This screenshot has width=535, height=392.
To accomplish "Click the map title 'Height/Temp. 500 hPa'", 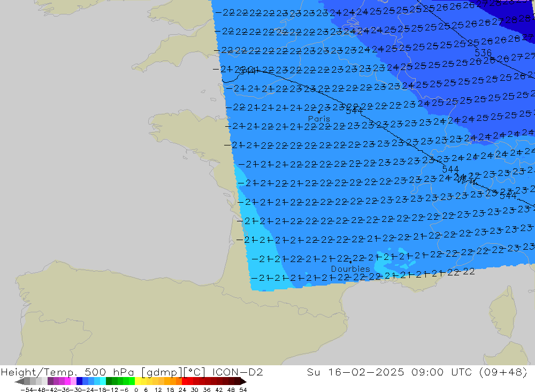I will coord(67,372).
